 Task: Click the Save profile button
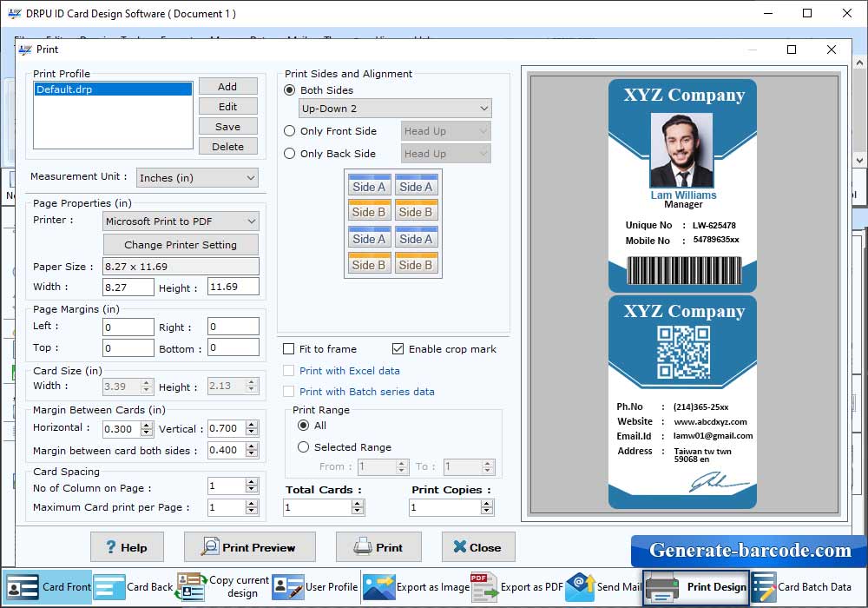tap(227, 126)
